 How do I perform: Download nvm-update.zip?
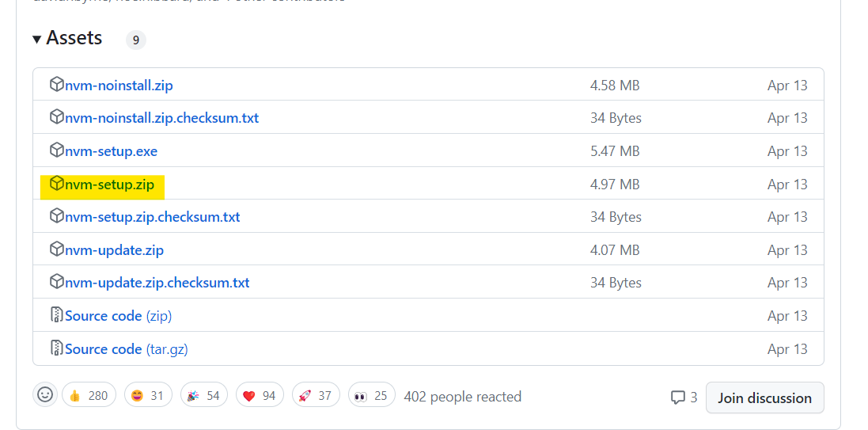pyautogui.click(x=115, y=250)
